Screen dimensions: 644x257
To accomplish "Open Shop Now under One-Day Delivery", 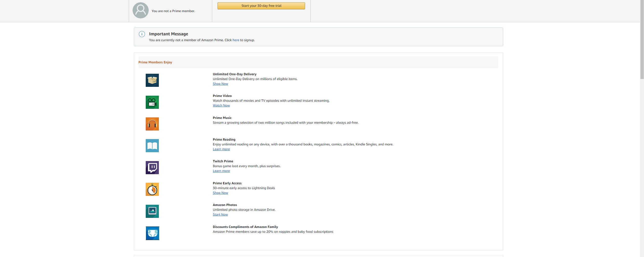I will coord(220,84).
